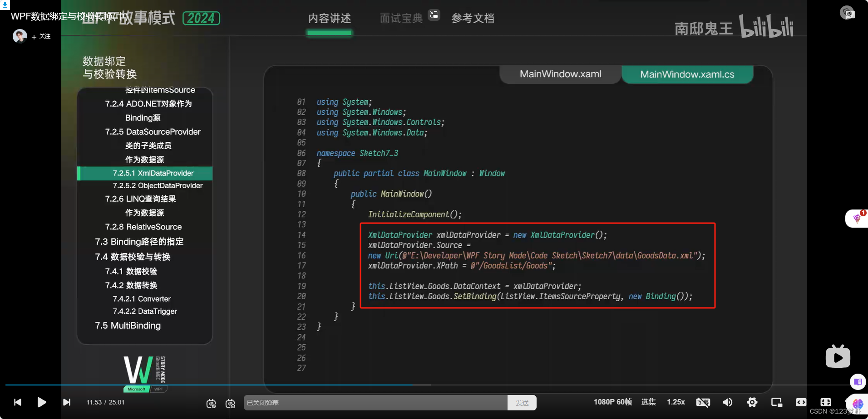
Task: Open the 1080P 60帧 quality menu
Action: point(612,402)
